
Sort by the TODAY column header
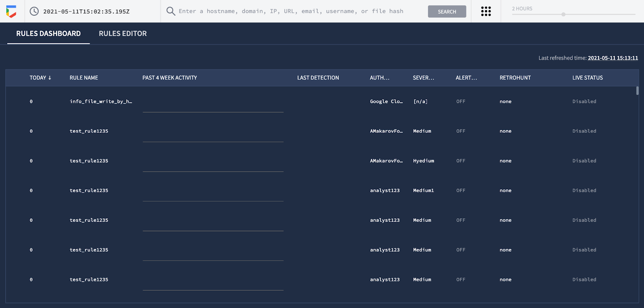click(x=40, y=78)
